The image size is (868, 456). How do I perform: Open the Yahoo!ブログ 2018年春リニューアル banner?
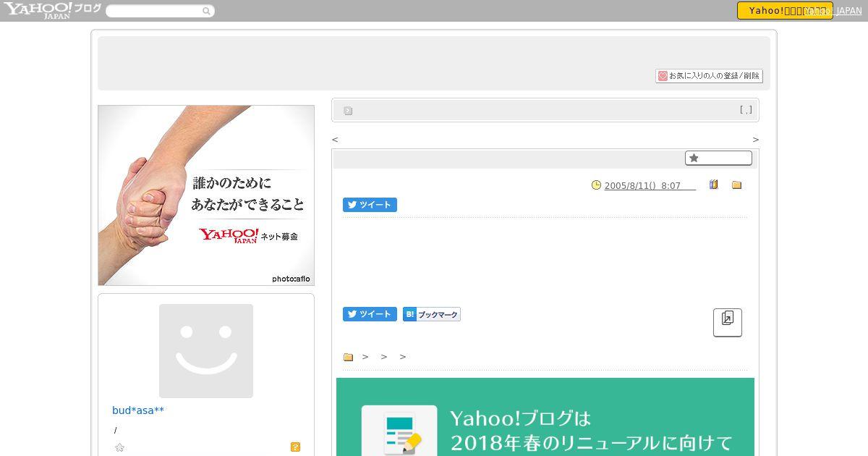(x=545, y=417)
